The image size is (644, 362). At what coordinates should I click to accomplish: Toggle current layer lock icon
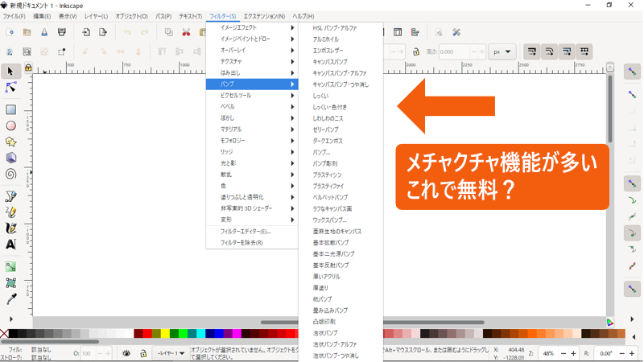coord(143,353)
